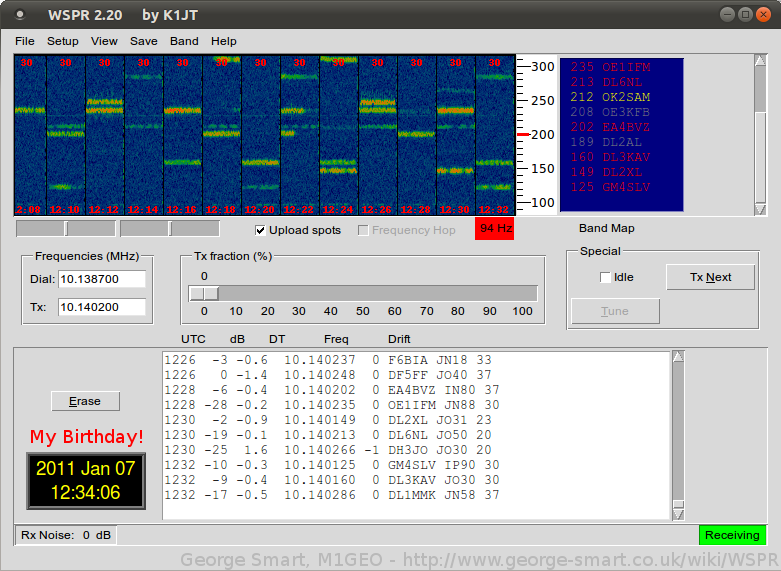
Task: Enable the Idle checkbox
Action: point(605,278)
